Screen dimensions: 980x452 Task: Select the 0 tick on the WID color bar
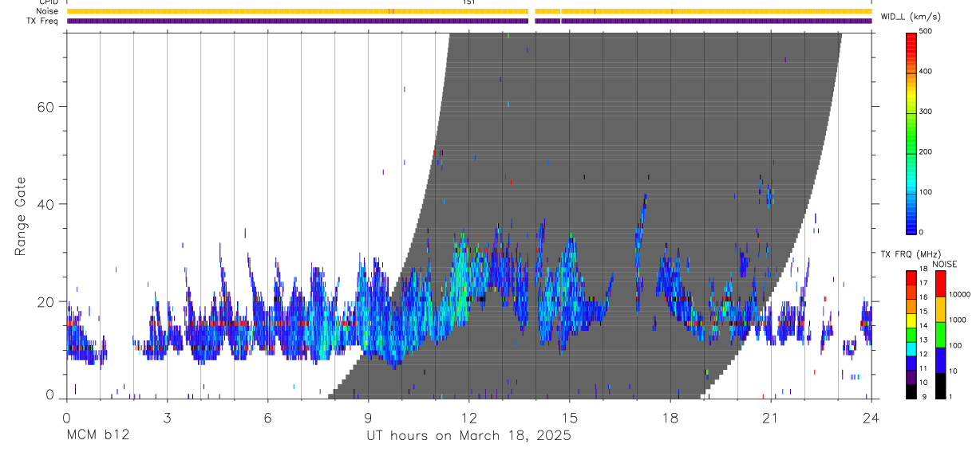[x=922, y=232]
